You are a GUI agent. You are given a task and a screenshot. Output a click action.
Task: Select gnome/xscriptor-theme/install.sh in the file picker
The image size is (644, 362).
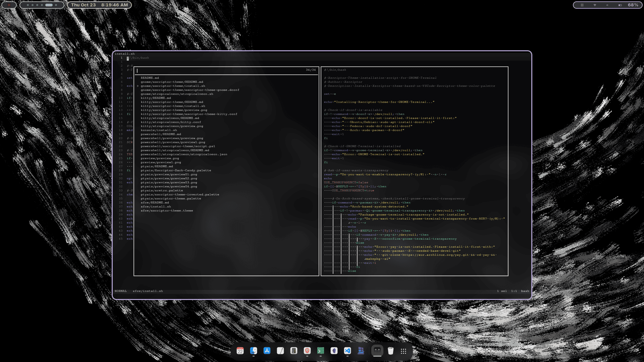(172, 86)
